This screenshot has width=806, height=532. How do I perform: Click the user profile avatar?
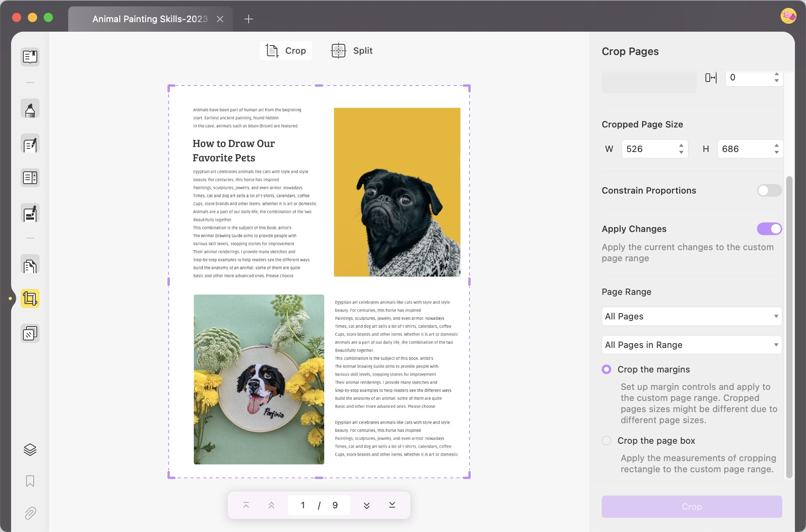[788, 16]
